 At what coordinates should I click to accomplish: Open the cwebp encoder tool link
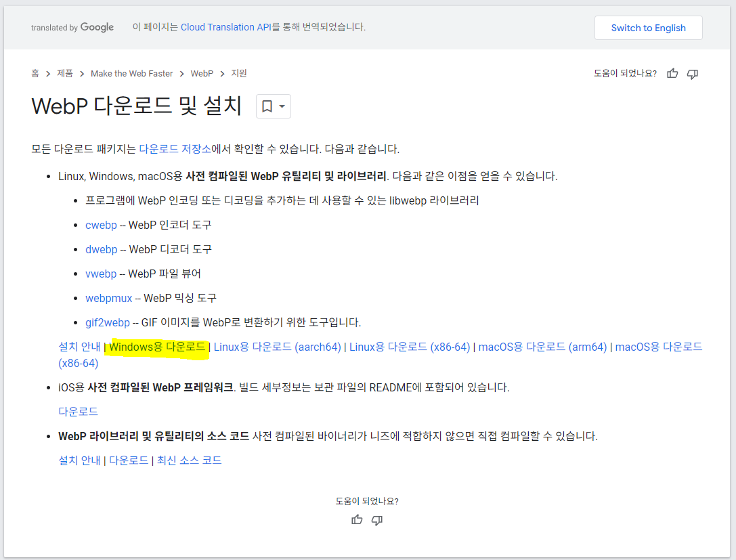tap(101, 225)
